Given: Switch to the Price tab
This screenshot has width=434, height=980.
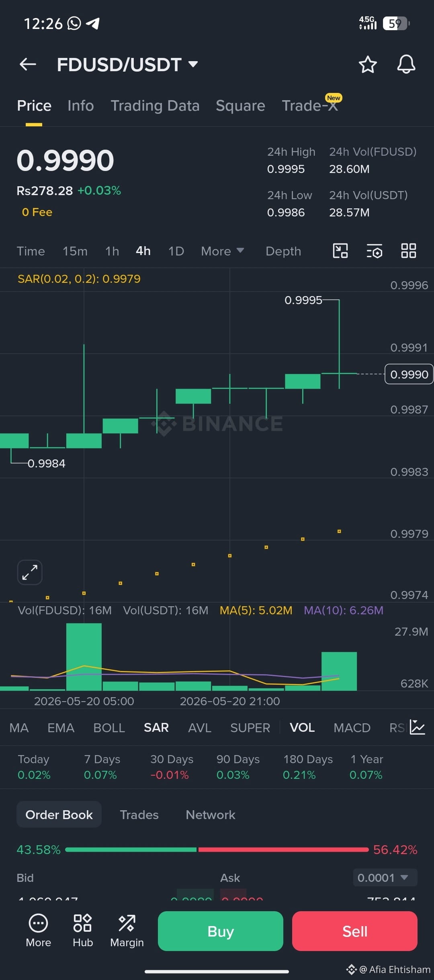Looking at the screenshot, I should click(34, 105).
